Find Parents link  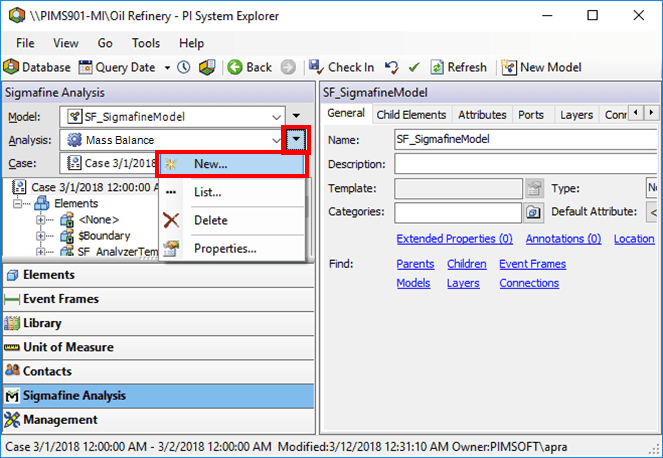pyautogui.click(x=415, y=264)
